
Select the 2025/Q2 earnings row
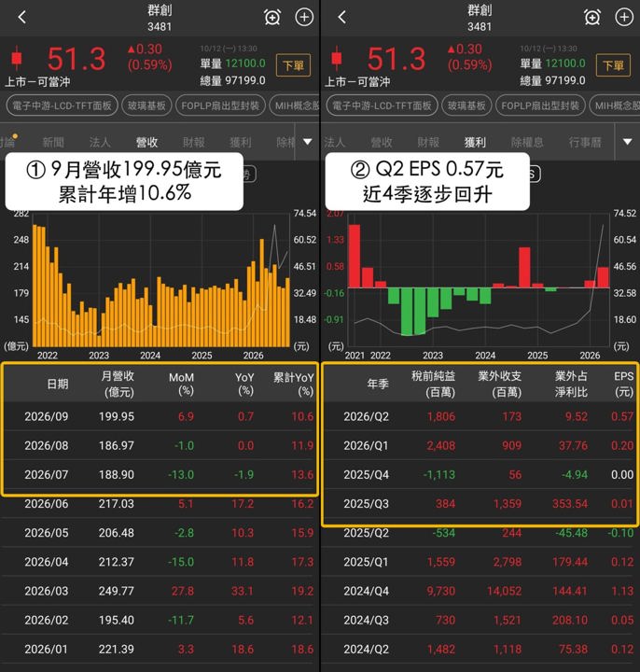[x=480, y=533]
